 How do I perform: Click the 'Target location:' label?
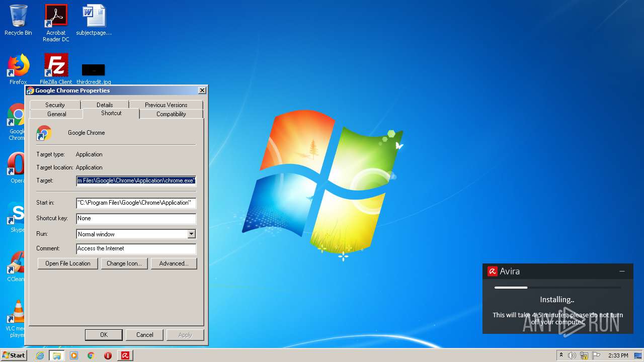point(55,167)
